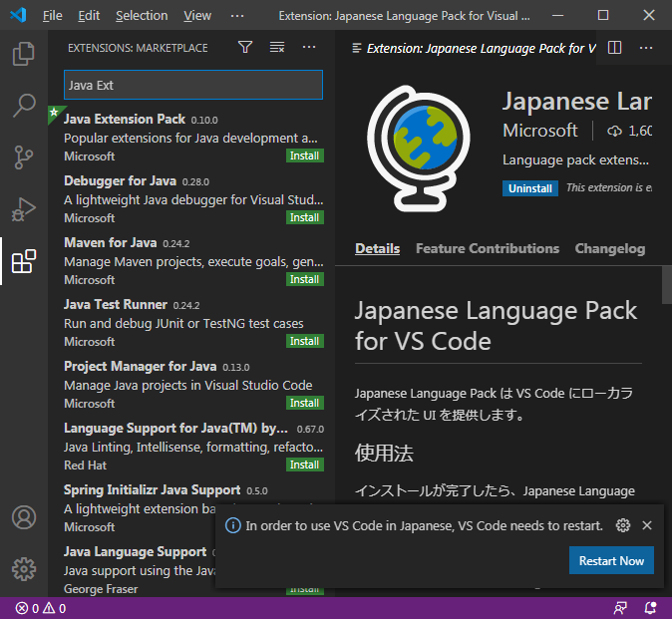Open the Explorer view in activity bar
The image size is (672, 619).
click(x=24, y=53)
